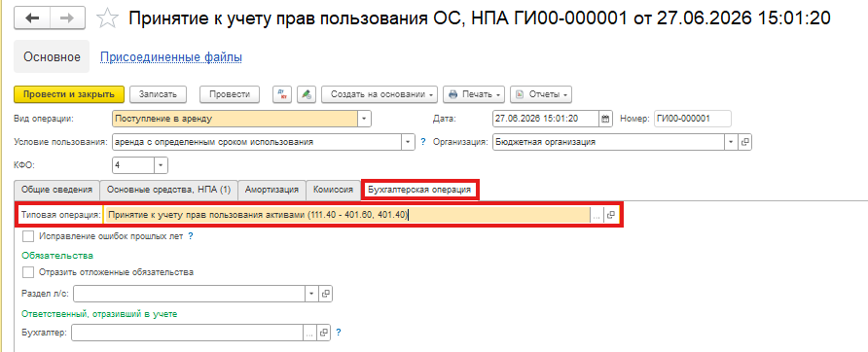Show help for Условие пользования question mark
This screenshot has width=868, height=352.
423,142
